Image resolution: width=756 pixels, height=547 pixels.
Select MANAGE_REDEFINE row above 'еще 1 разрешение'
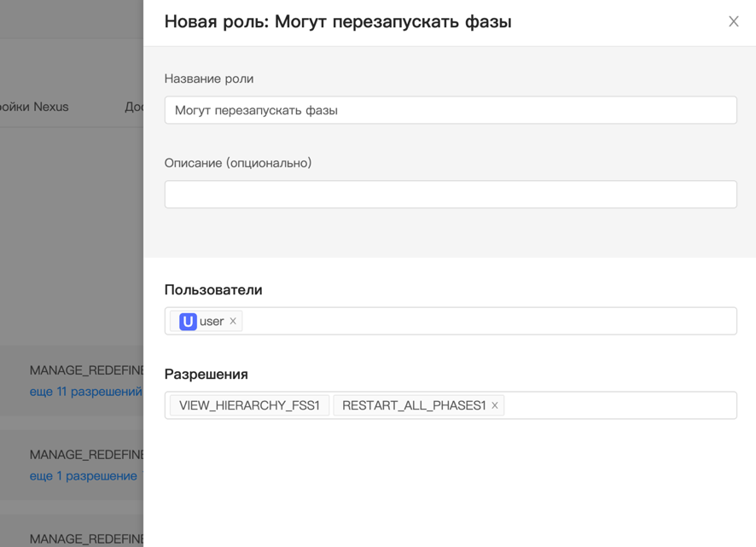click(85, 455)
